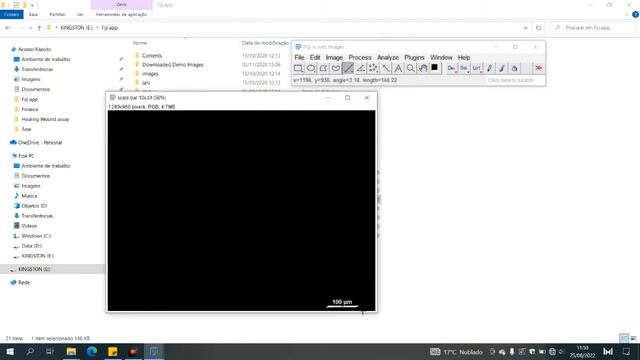Click KINGSTON (E:) in the address path
Viewport: 640px width, 360px height.
tap(77, 28)
